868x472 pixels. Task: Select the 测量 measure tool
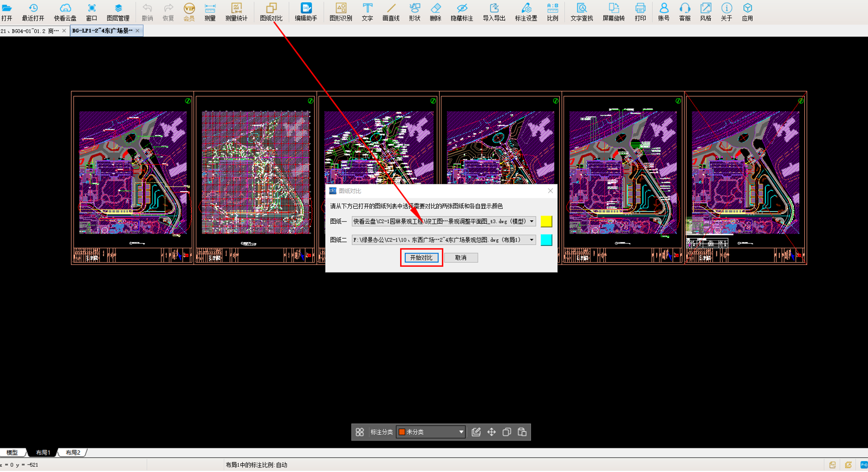click(x=210, y=11)
